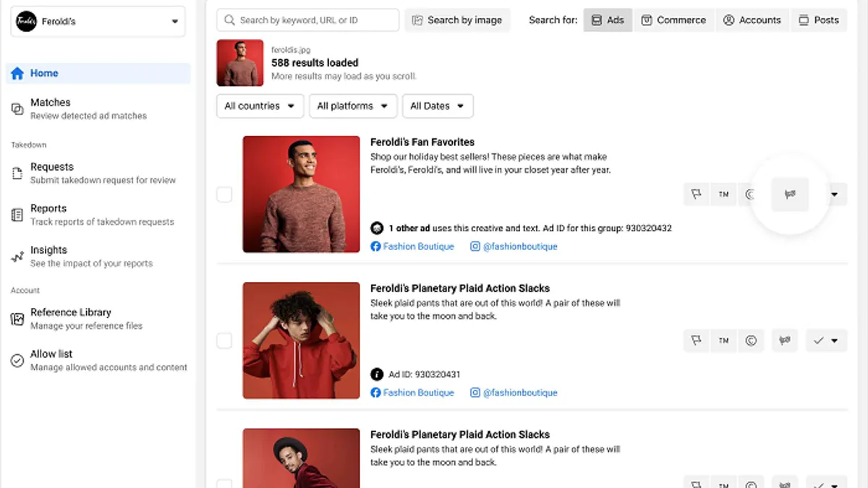Tick the checkbox for Feroldi's Fan Favorites ad
Image resolution: width=868 pixels, height=488 pixels.
[x=225, y=194]
